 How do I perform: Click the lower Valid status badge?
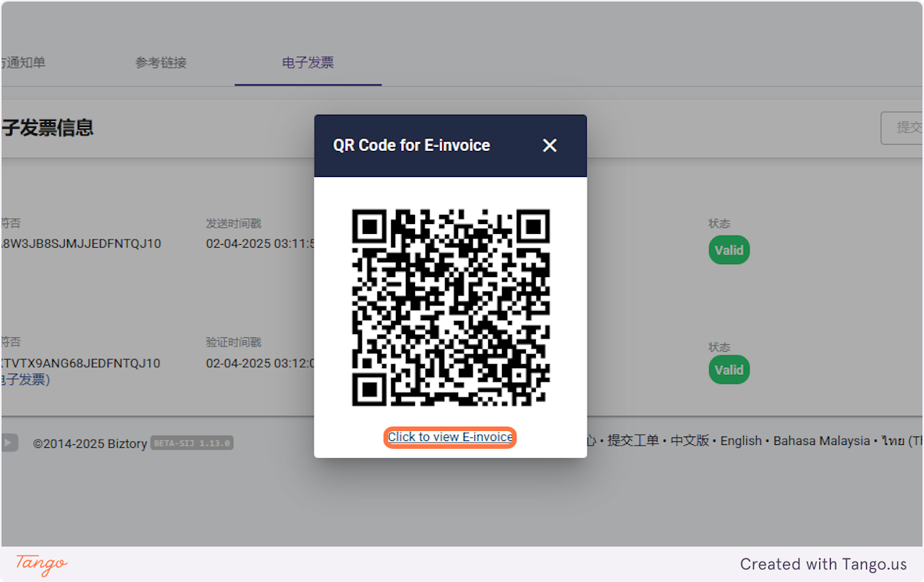tap(728, 370)
